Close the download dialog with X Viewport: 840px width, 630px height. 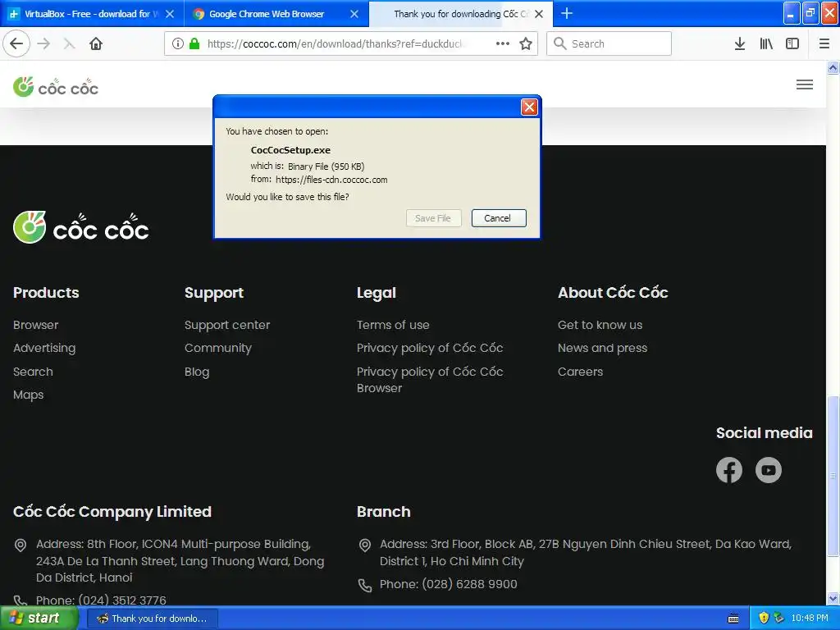click(x=529, y=107)
